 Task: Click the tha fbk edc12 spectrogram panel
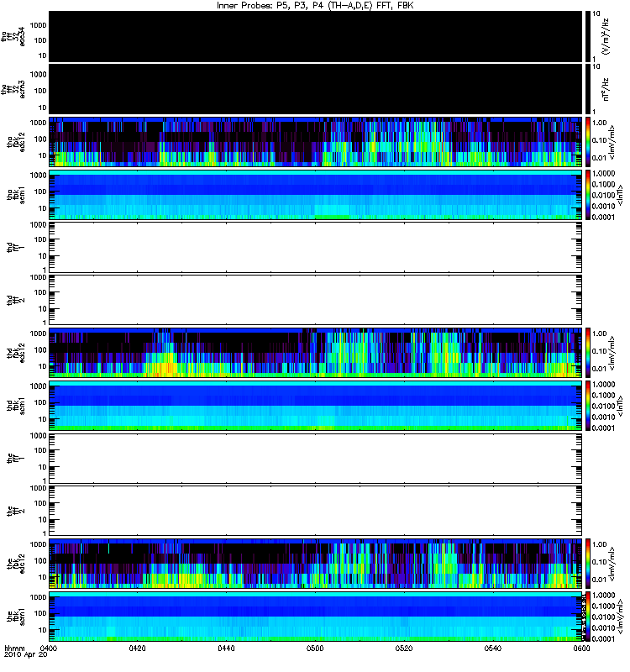[315, 142]
